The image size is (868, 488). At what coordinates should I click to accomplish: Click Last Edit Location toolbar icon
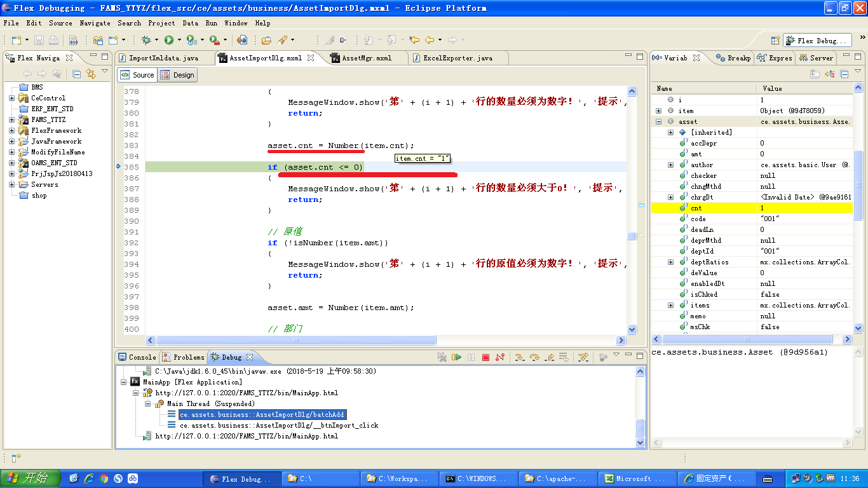coord(414,40)
